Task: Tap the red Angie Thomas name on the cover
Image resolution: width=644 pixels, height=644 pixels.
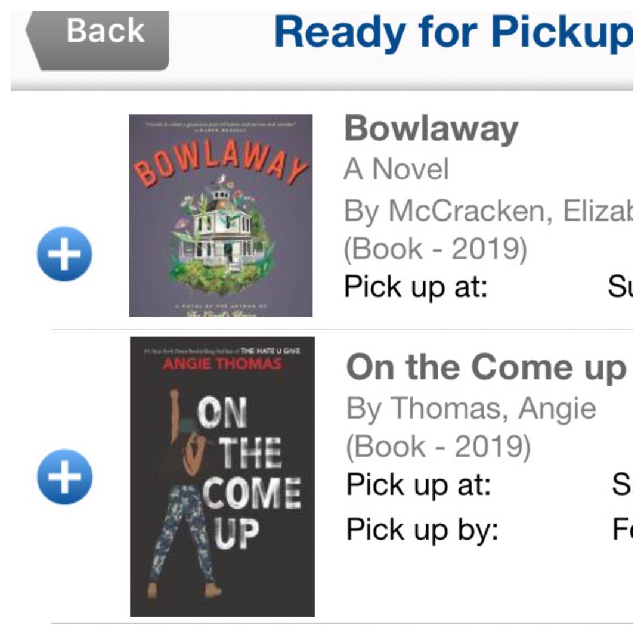Action: (222, 364)
